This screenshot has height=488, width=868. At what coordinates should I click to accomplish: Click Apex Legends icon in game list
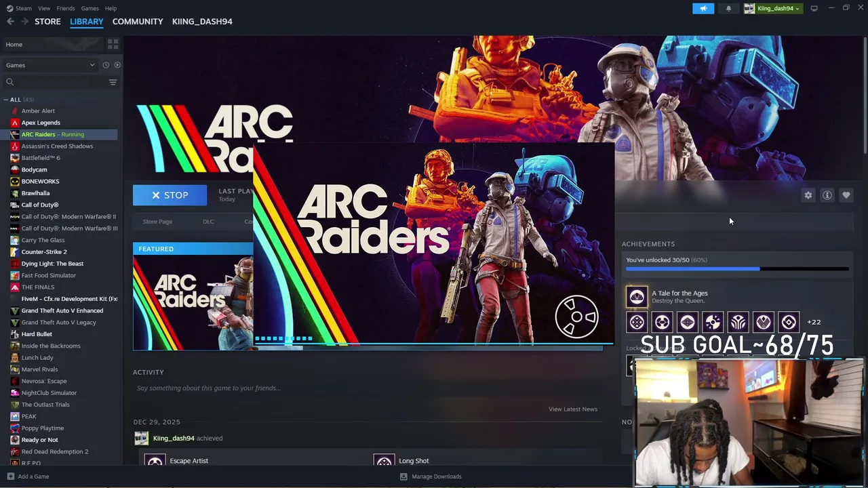click(15, 123)
